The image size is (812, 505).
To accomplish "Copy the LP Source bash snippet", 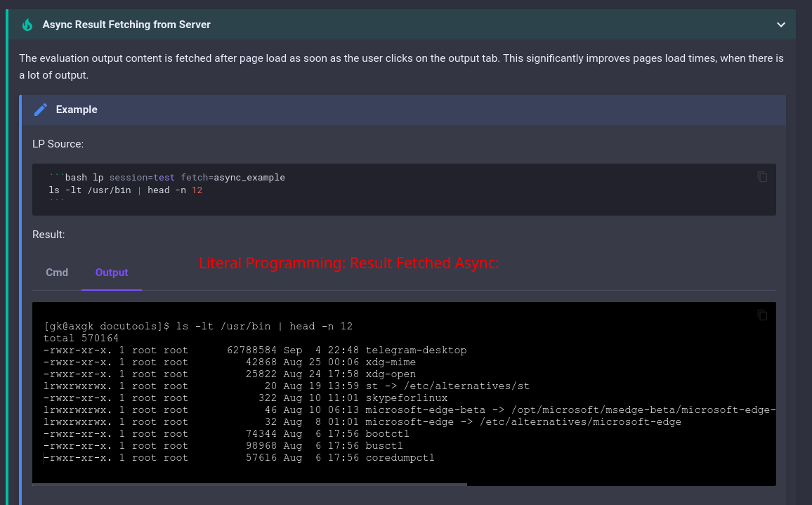I will pyautogui.click(x=762, y=177).
